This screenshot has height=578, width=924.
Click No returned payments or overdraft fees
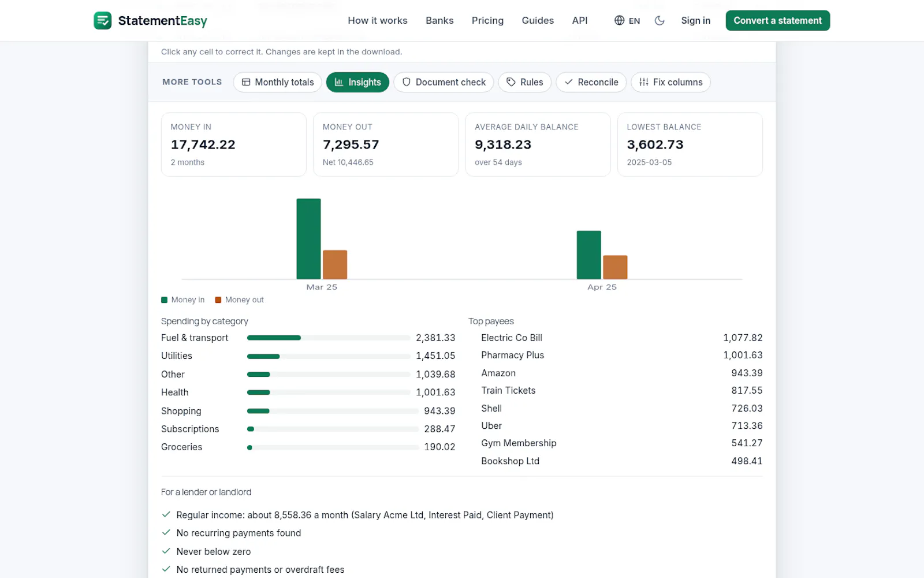pyautogui.click(x=260, y=569)
